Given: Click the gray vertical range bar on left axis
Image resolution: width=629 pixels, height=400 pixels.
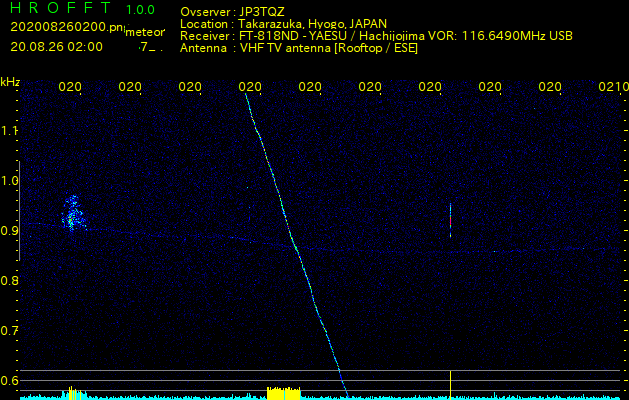Looking at the screenshot, I should point(19,211).
